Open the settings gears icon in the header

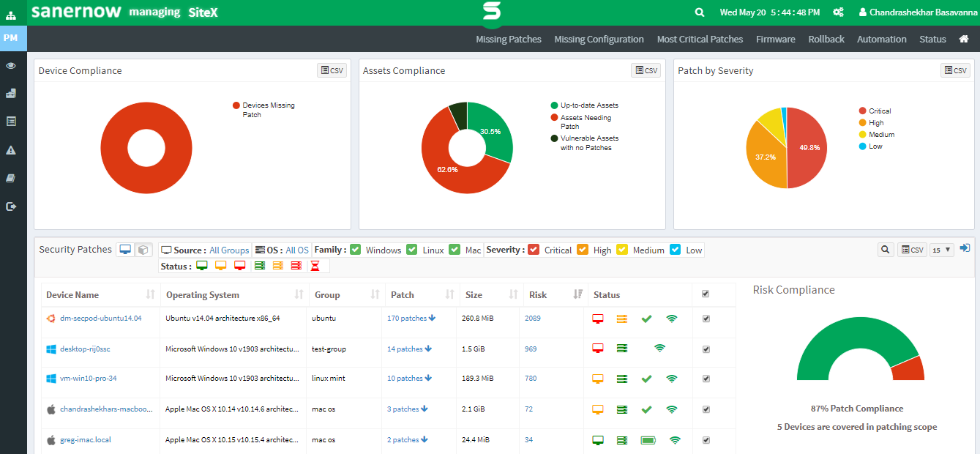coord(839,12)
